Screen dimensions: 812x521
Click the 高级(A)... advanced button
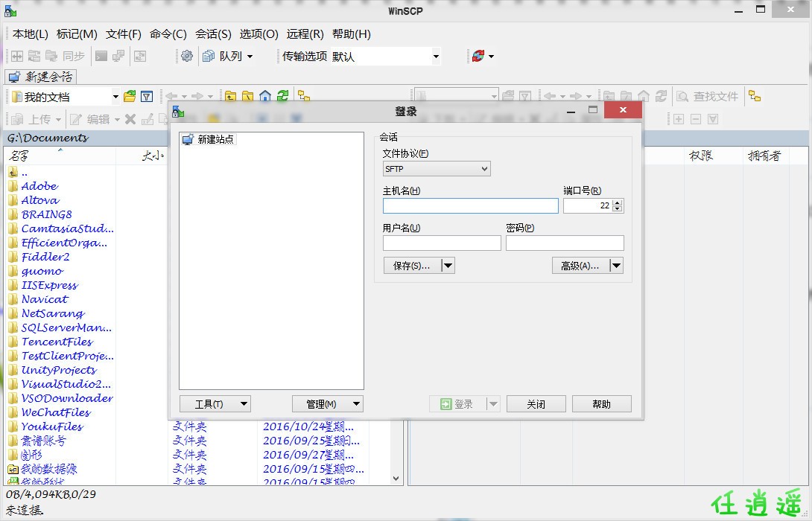click(x=580, y=266)
